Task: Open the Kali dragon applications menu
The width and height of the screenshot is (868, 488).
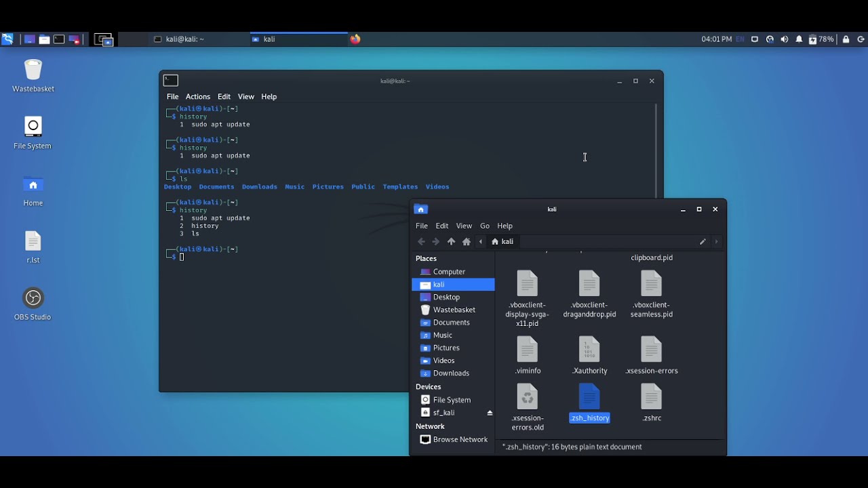Action: click(7, 39)
